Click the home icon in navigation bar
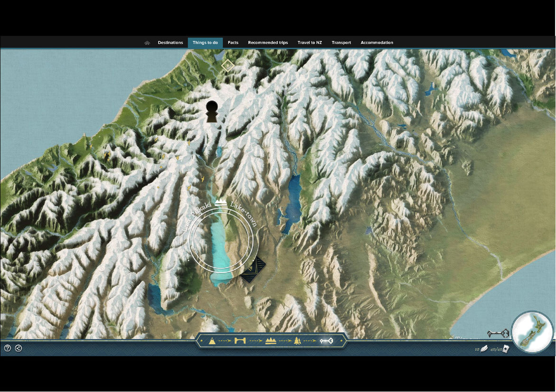Screen dimensions: 556x392 [x=147, y=43]
